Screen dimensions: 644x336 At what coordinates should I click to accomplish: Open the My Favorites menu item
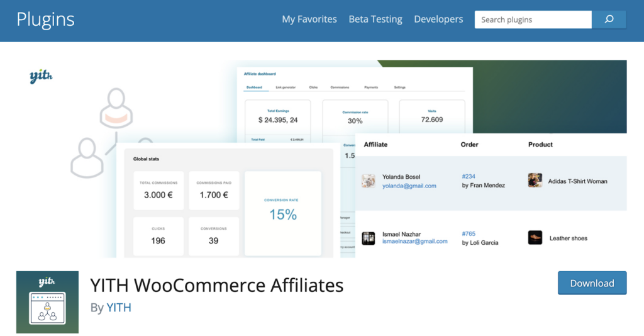tap(309, 20)
